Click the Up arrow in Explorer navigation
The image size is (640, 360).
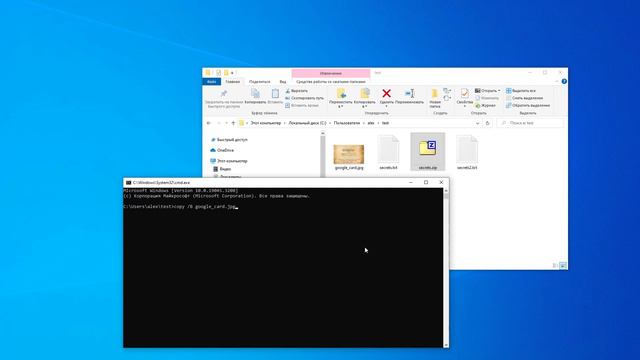(233, 123)
